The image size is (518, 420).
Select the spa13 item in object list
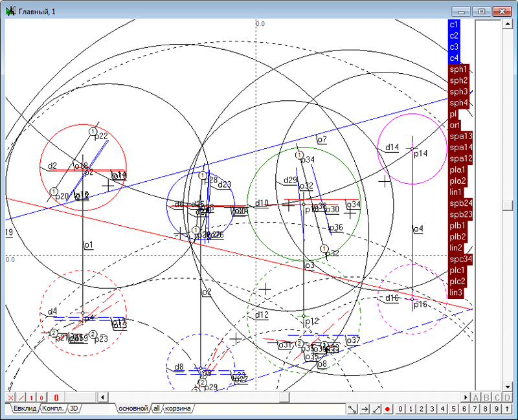460,137
